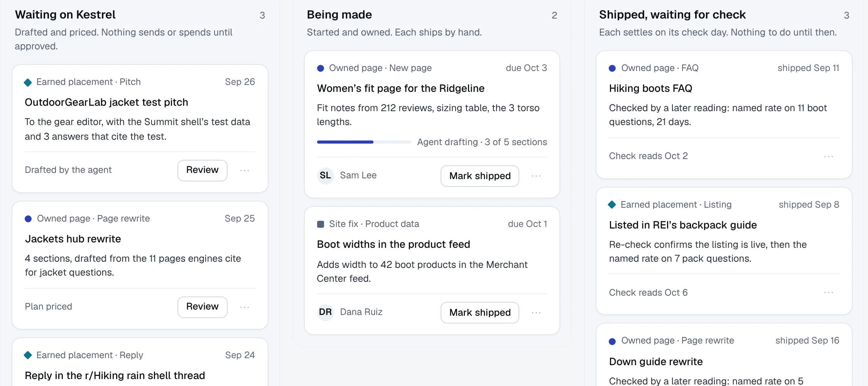Open more options on Women's fit page card
The width and height of the screenshot is (868, 386).
[x=536, y=176]
